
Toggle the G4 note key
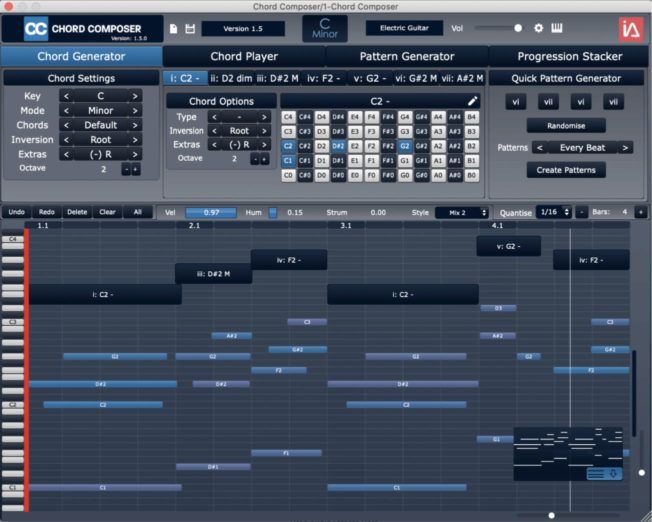(404, 117)
